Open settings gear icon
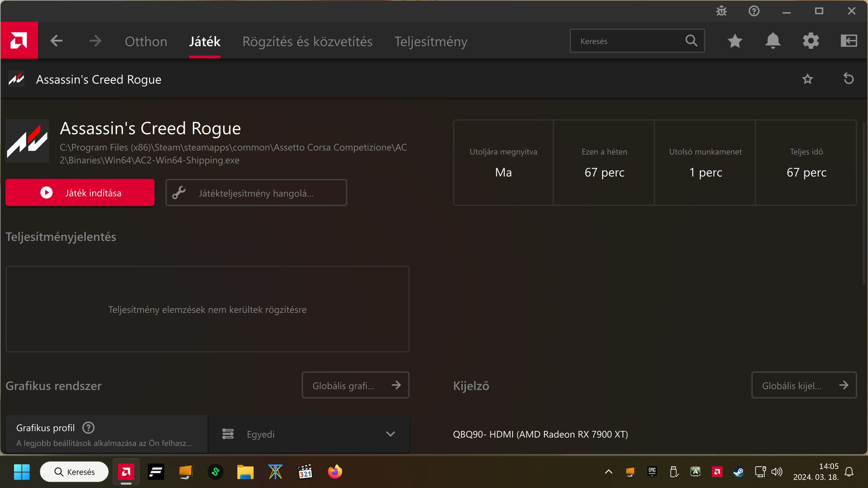The height and width of the screenshot is (488, 868). pos(811,41)
